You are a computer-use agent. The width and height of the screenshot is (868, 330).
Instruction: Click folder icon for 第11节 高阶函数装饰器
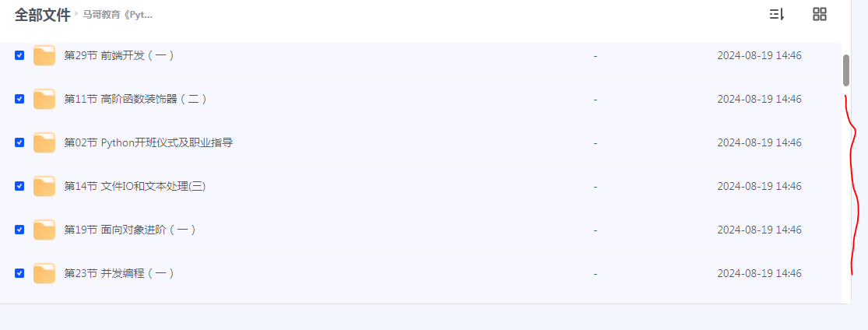click(x=44, y=99)
